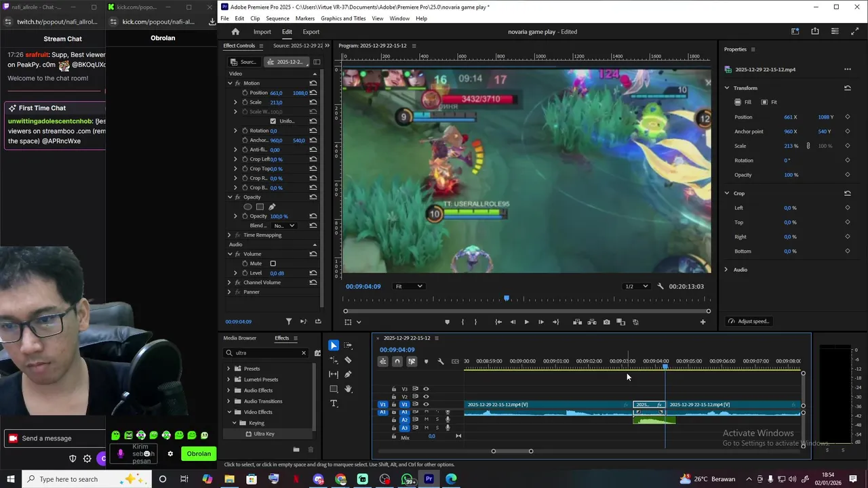Toggle V1 track output eye icon
This screenshot has height=488, width=868.
pos(426,405)
